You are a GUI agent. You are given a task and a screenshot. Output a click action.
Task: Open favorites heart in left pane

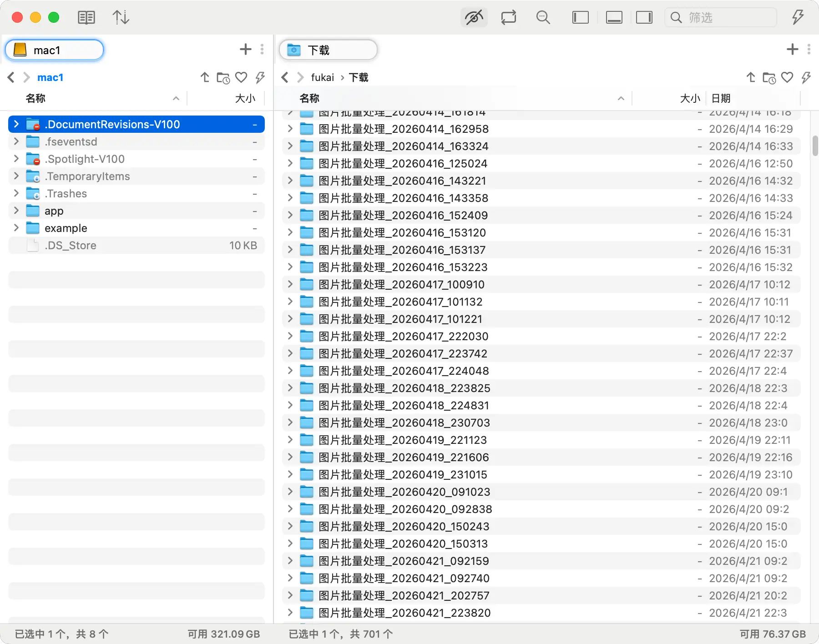tap(241, 78)
